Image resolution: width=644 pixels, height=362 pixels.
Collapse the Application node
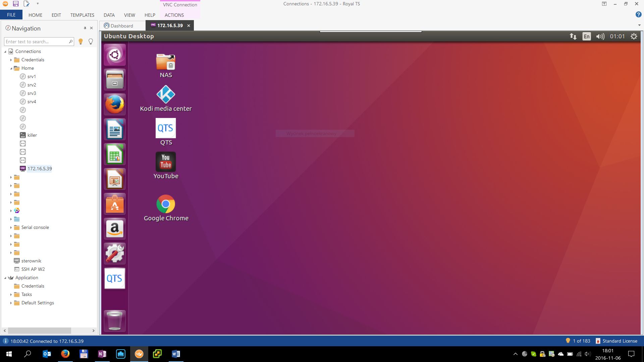(5, 278)
